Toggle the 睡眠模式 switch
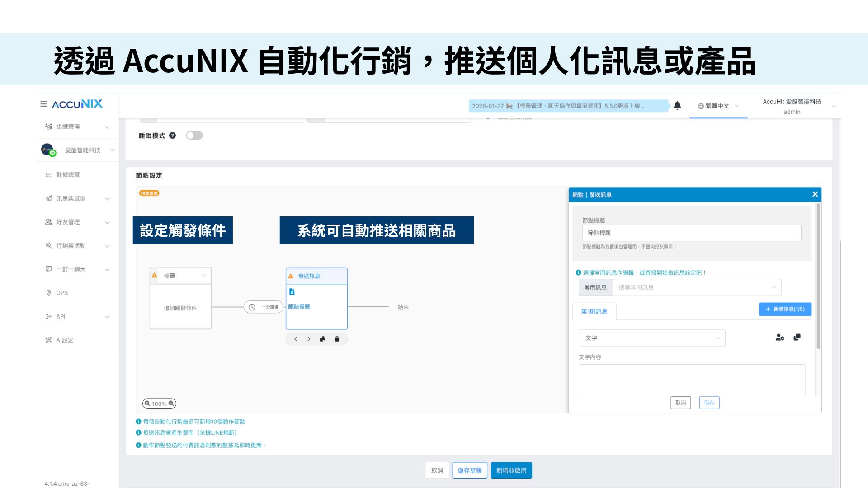The height and width of the screenshot is (488, 868). click(x=194, y=136)
